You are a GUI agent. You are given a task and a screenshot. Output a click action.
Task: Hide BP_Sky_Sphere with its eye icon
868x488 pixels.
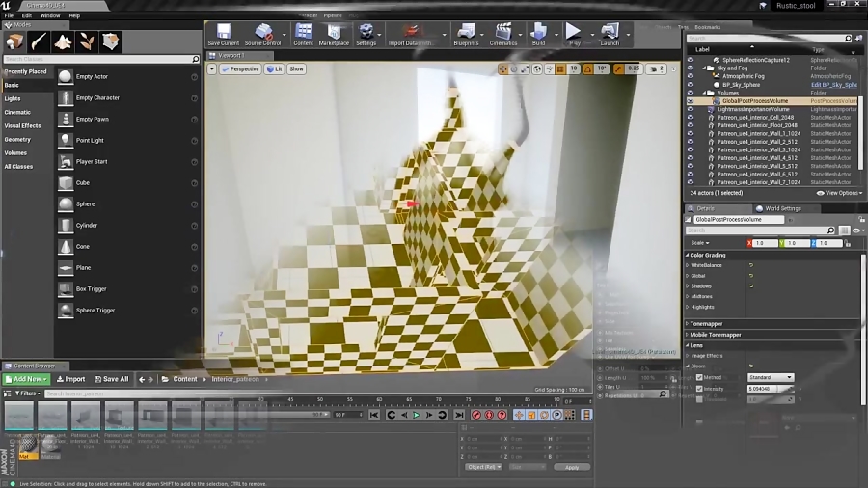click(x=691, y=85)
